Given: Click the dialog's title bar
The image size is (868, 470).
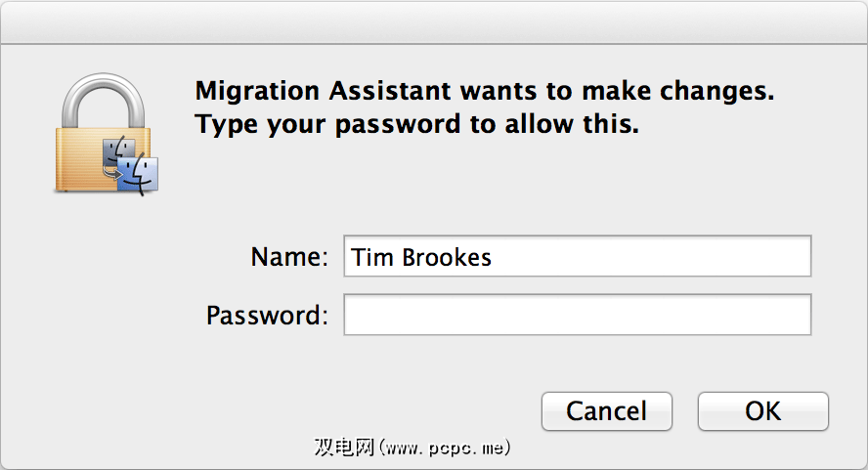Looking at the screenshot, I should (x=434, y=21).
